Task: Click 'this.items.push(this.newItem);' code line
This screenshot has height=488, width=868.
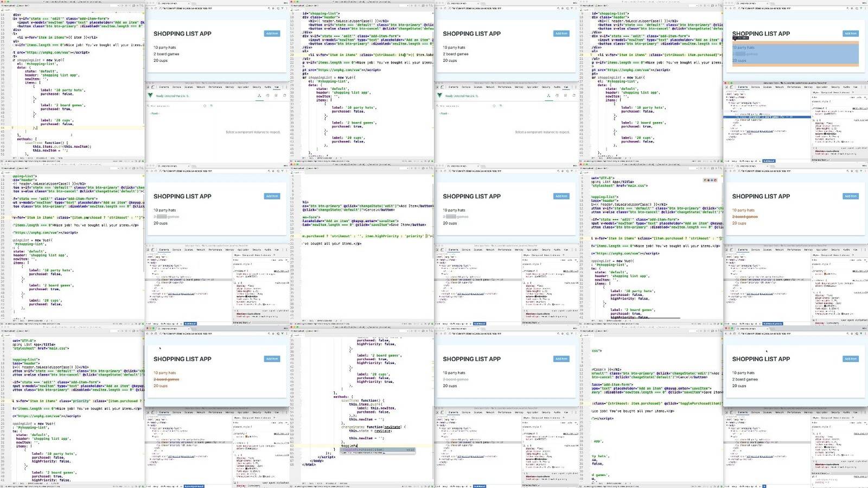Action: pos(62,147)
